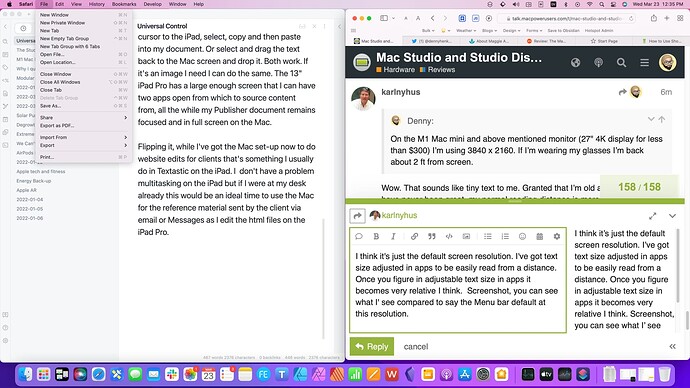Open the emoji picker in reply toolbar

pyautogui.click(x=522, y=236)
